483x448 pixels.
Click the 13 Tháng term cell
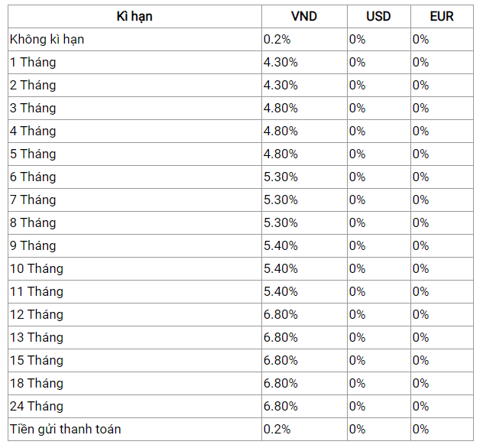click(x=135, y=337)
